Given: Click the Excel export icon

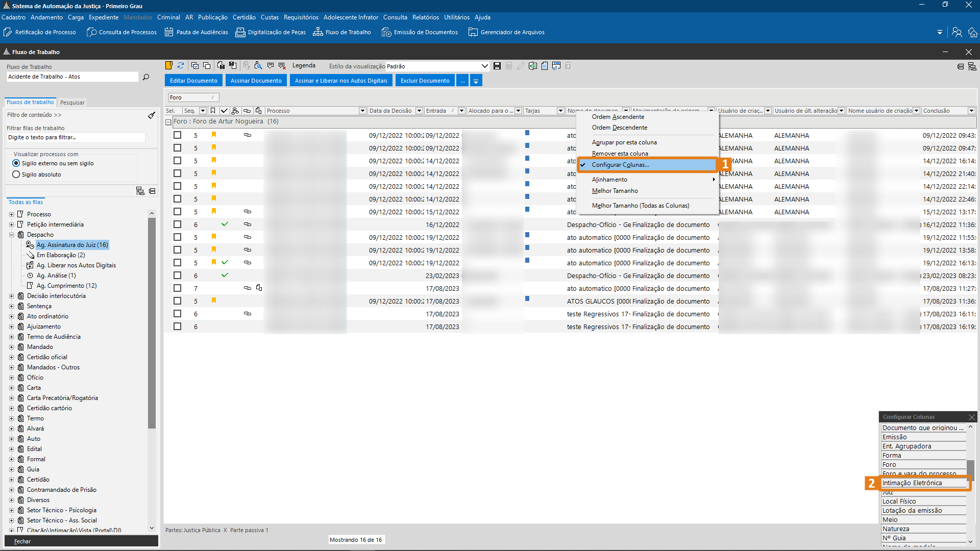Looking at the screenshot, I should (x=533, y=66).
